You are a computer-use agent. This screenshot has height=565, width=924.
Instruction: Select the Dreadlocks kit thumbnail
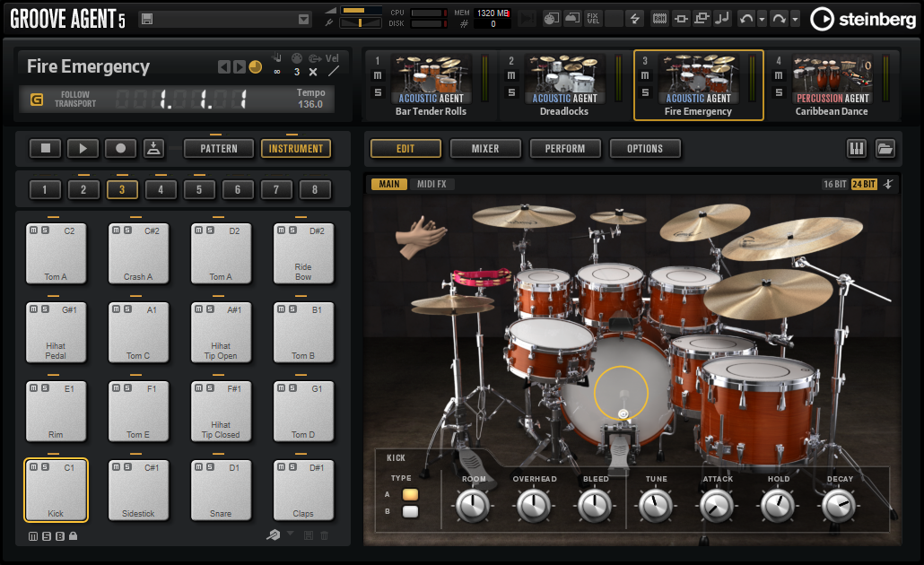coord(564,79)
